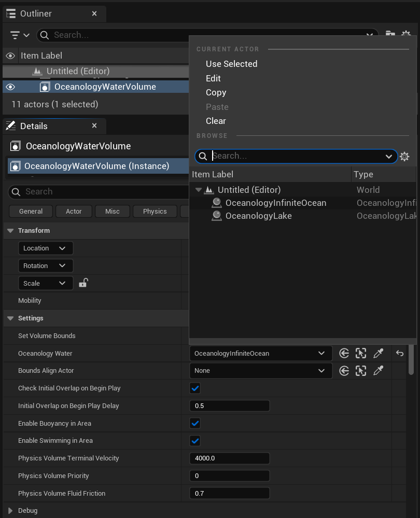Pick OceanologyLake from the browse list
This screenshot has height=518, width=420.
click(x=258, y=216)
